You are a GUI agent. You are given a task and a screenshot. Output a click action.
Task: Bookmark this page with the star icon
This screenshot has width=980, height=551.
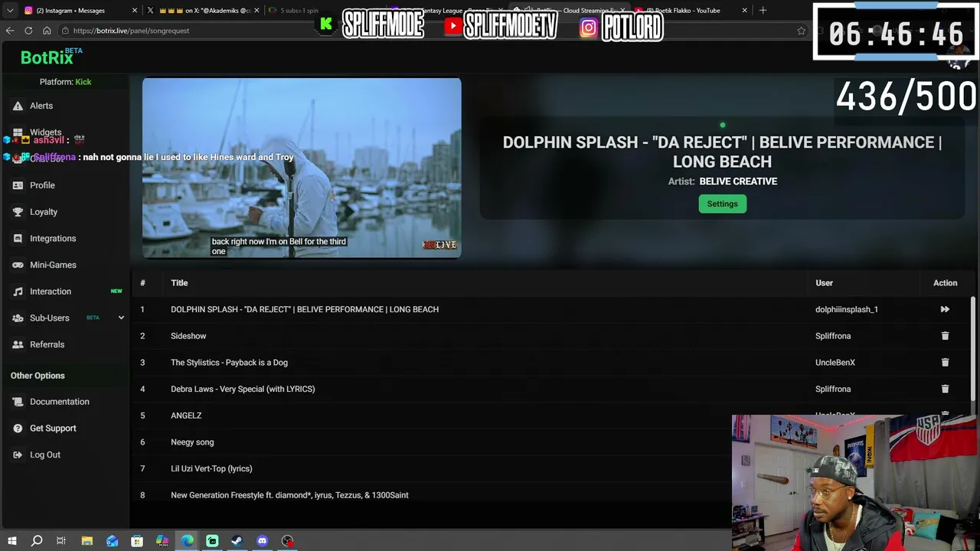click(801, 31)
